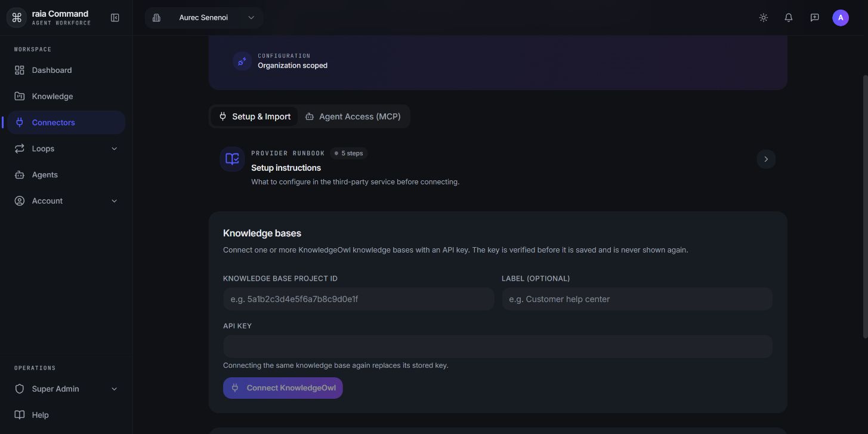This screenshot has width=868, height=434.
Task: Click the Connectors plug icon in the sidebar
Action: [x=20, y=122]
